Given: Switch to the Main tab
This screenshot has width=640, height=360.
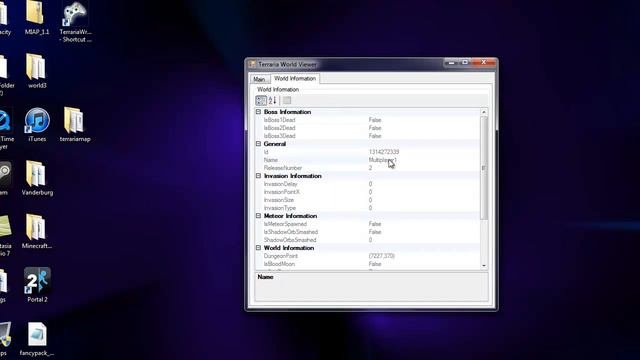Looking at the screenshot, I should [259, 79].
